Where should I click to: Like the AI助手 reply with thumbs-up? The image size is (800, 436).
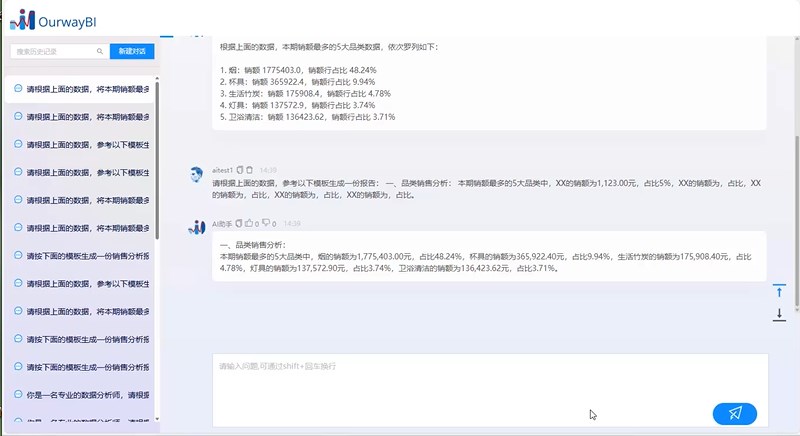click(249, 223)
